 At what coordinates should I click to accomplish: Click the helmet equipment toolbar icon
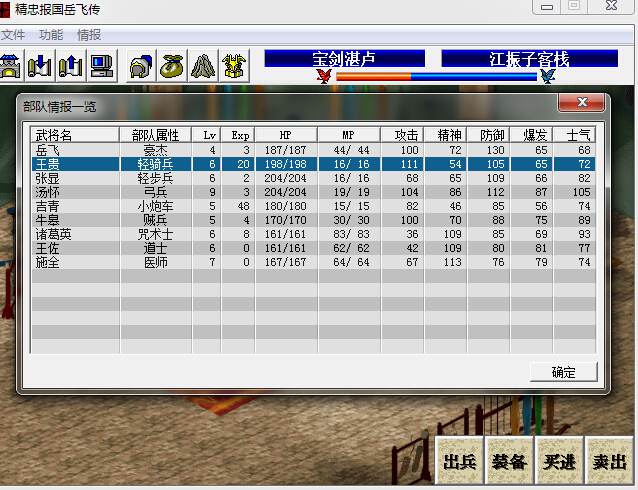(141, 66)
